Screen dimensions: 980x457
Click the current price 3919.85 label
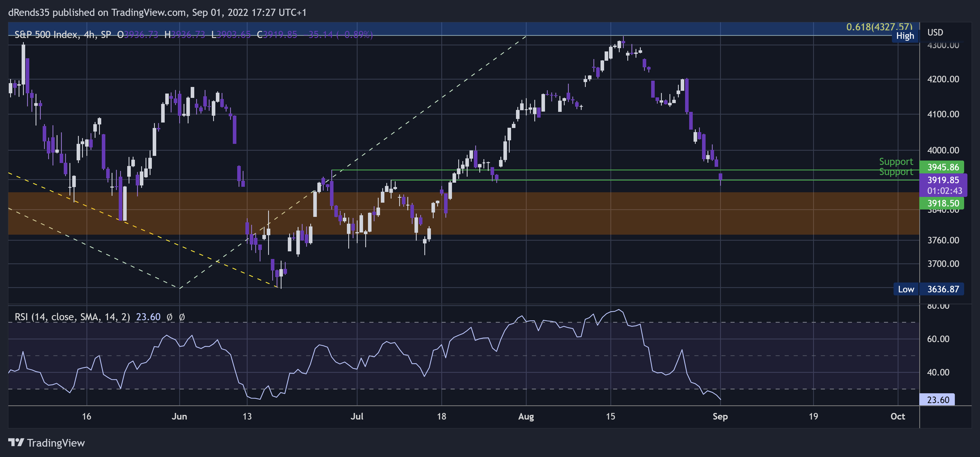click(943, 180)
